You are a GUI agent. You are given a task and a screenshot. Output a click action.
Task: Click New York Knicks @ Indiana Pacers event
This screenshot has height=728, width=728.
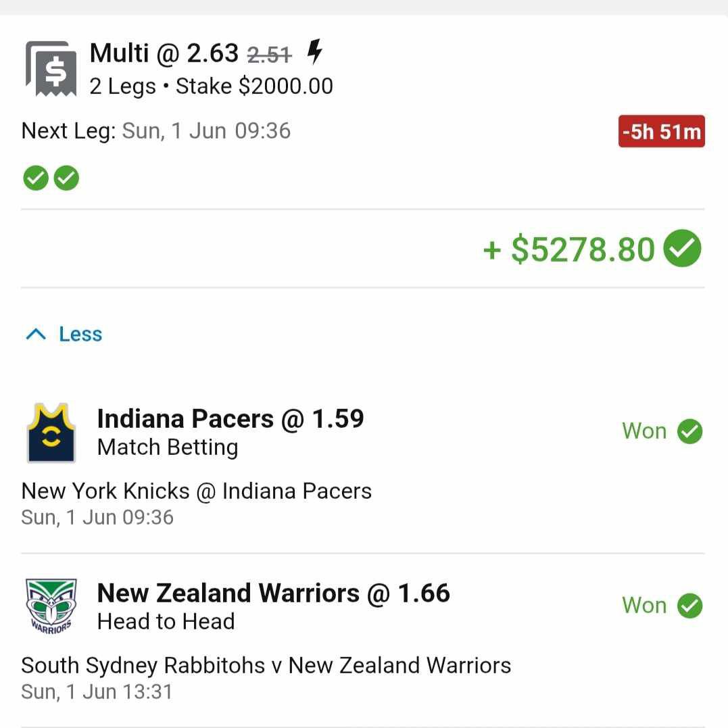point(196,491)
